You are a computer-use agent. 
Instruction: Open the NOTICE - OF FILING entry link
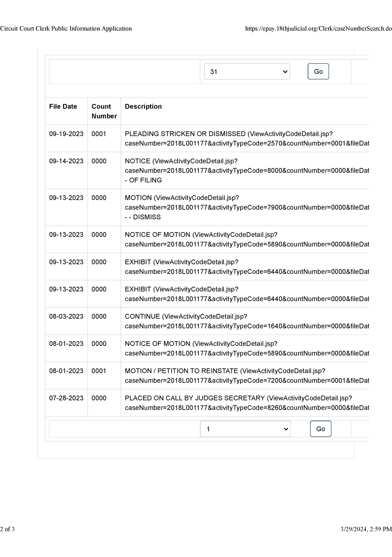(247, 170)
